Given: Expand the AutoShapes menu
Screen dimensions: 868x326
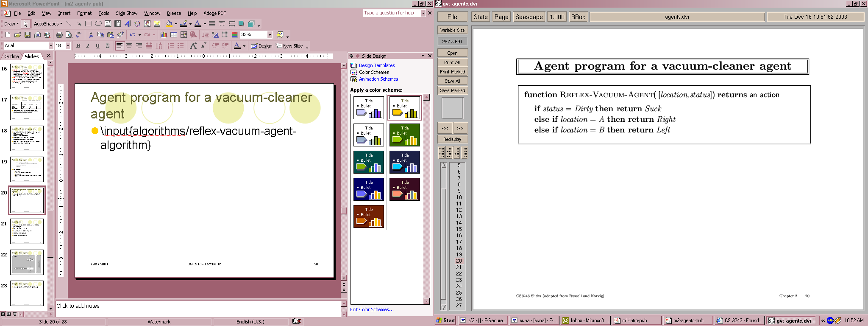Looking at the screenshot, I should tap(48, 24).
